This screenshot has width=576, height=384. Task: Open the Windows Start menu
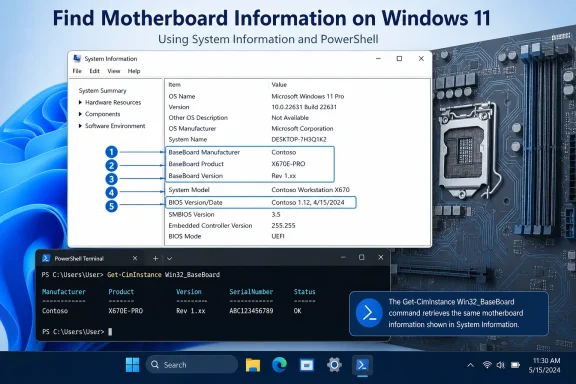coord(132,365)
